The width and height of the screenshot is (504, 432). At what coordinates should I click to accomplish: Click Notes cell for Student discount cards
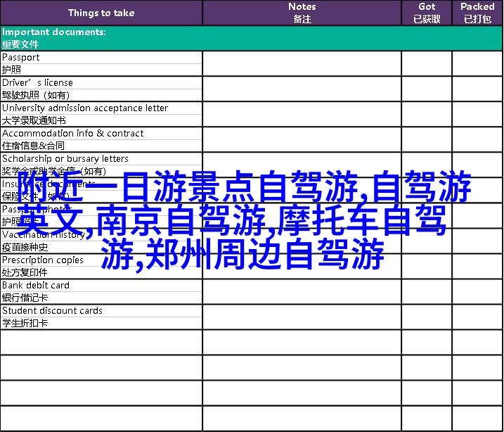[x=302, y=317]
